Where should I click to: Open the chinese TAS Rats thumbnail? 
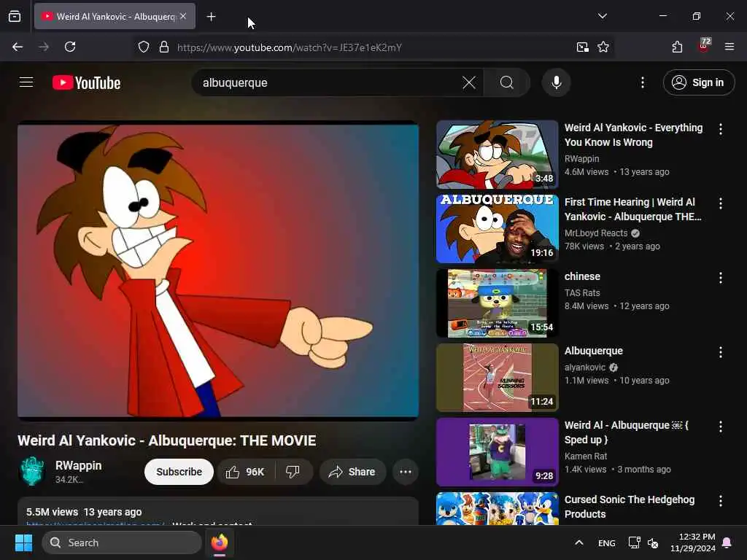(497, 303)
